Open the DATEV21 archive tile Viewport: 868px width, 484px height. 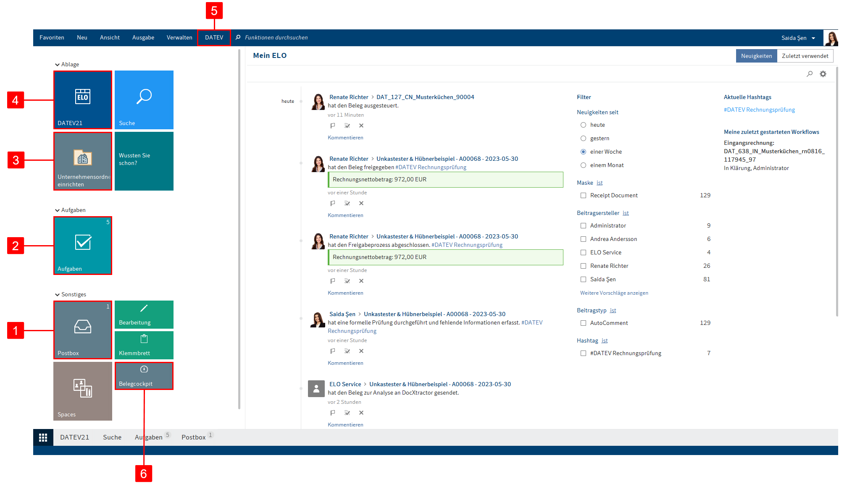(83, 100)
